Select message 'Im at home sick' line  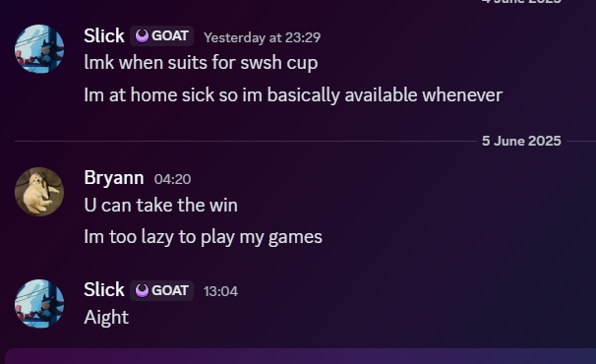pos(293,94)
